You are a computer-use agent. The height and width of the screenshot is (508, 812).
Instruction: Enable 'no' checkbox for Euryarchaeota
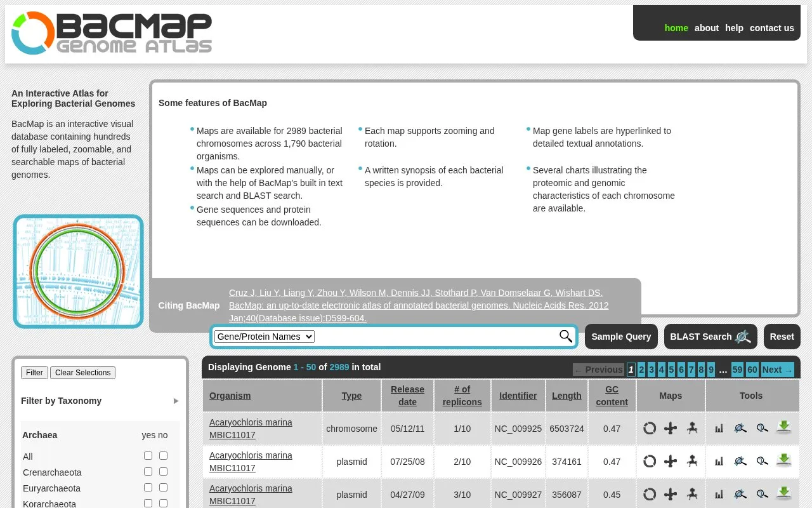tap(163, 488)
